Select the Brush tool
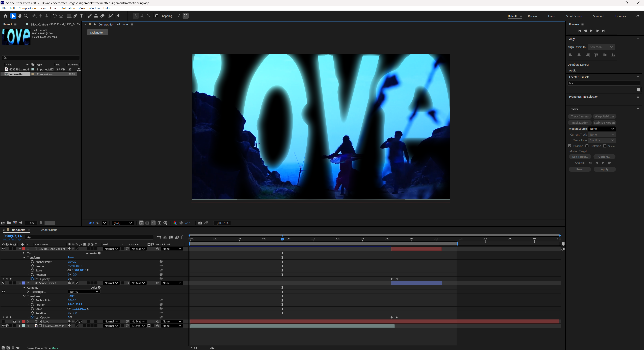Image resolution: width=644 pixels, height=350 pixels. pos(89,16)
